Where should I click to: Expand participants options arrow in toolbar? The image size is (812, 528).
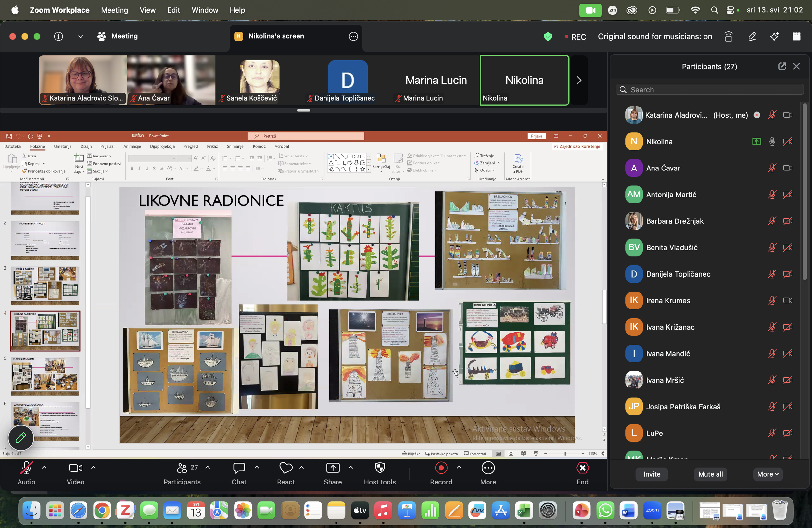[208, 467]
